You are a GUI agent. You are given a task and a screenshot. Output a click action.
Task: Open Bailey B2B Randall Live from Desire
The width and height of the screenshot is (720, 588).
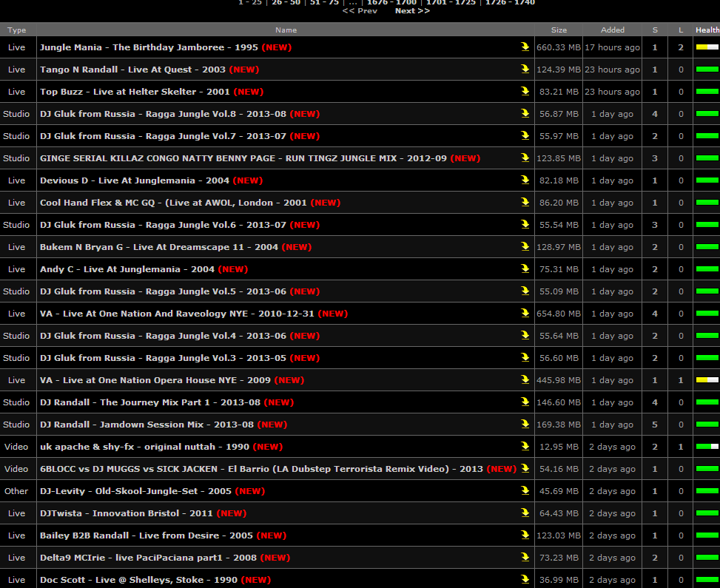click(x=147, y=535)
